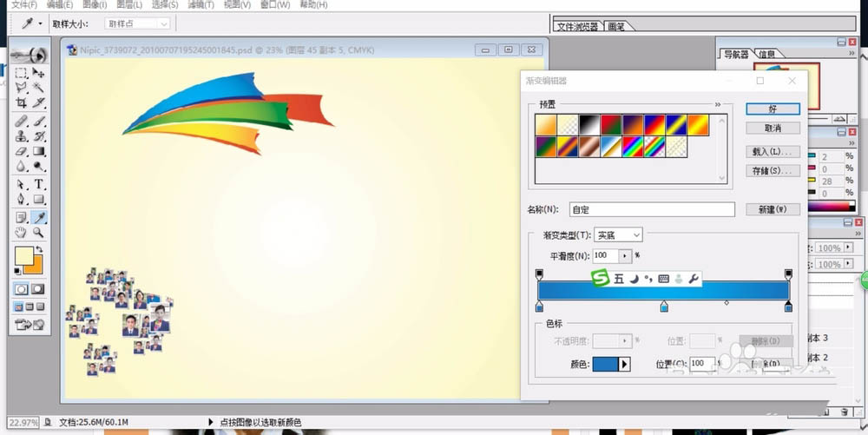868x435 pixels.
Task: Open the 图像(I) menu
Action: (x=95, y=4)
